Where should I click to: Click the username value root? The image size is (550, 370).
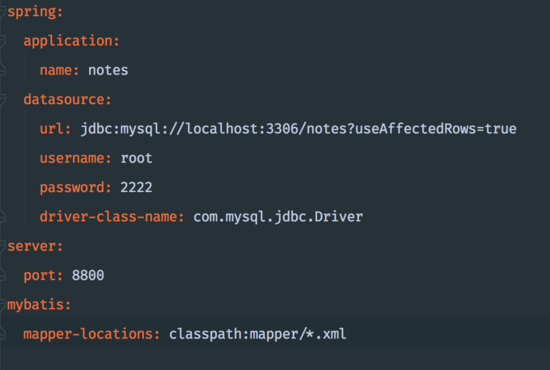[136, 159]
